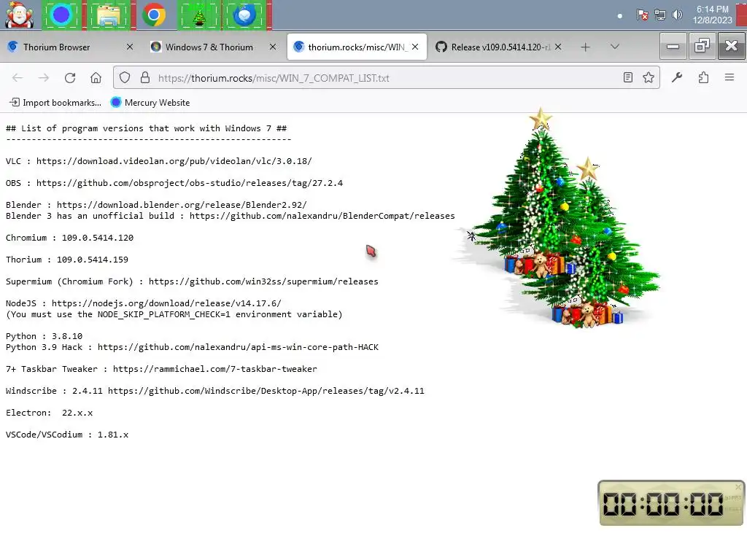Close the Release v109 GitHub tab

(558, 47)
